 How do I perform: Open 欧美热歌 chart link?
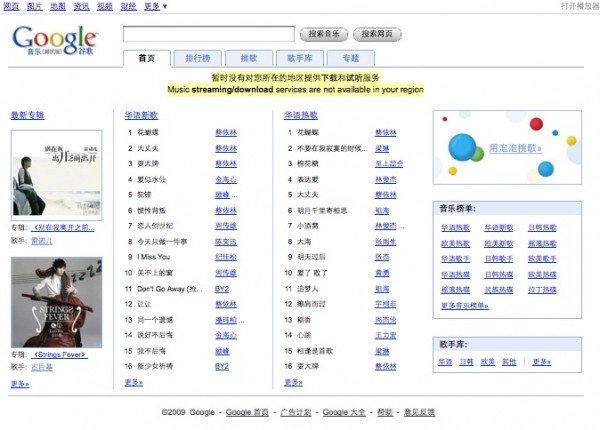[455, 244]
